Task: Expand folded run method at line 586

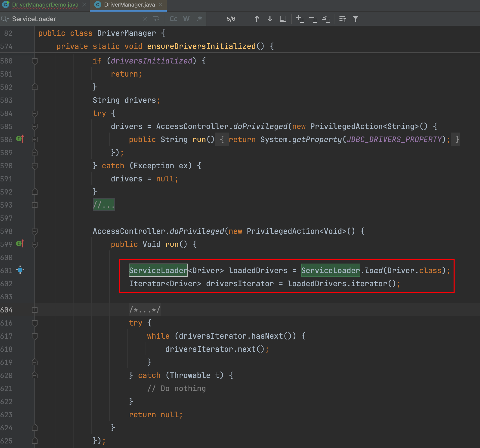Action: click(x=35, y=140)
